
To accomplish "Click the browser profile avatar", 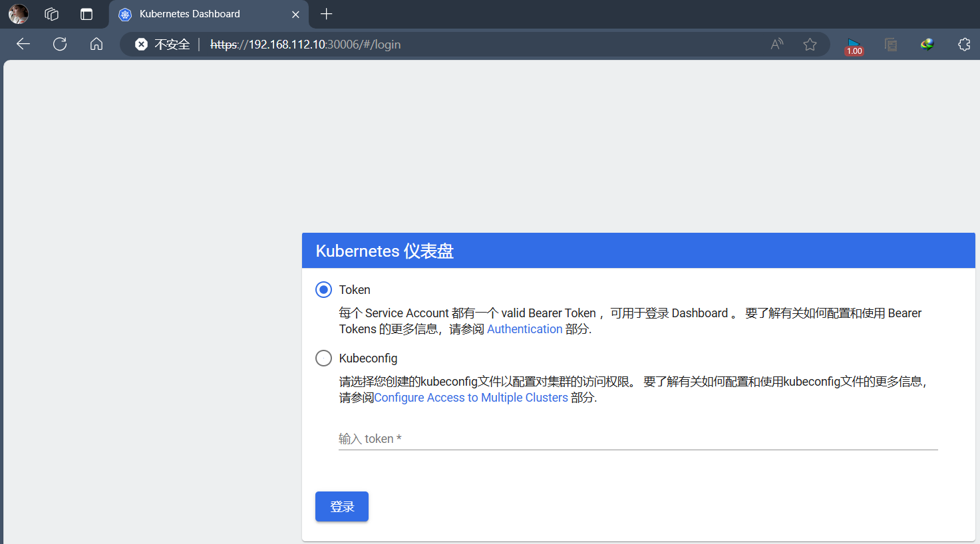I will coord(18,14).
